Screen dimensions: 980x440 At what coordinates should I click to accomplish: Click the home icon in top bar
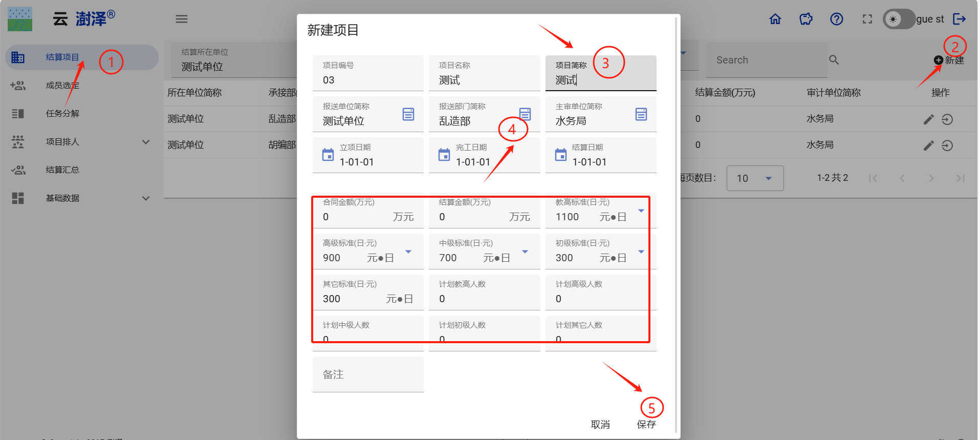click(x=775, y=19)
